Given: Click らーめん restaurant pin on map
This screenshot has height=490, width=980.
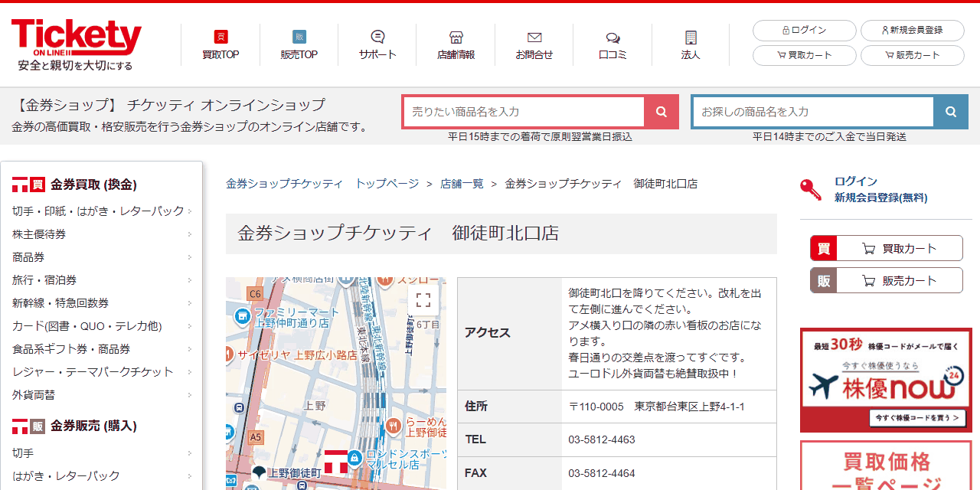Looking at the screenshot, I should (394, 425).
